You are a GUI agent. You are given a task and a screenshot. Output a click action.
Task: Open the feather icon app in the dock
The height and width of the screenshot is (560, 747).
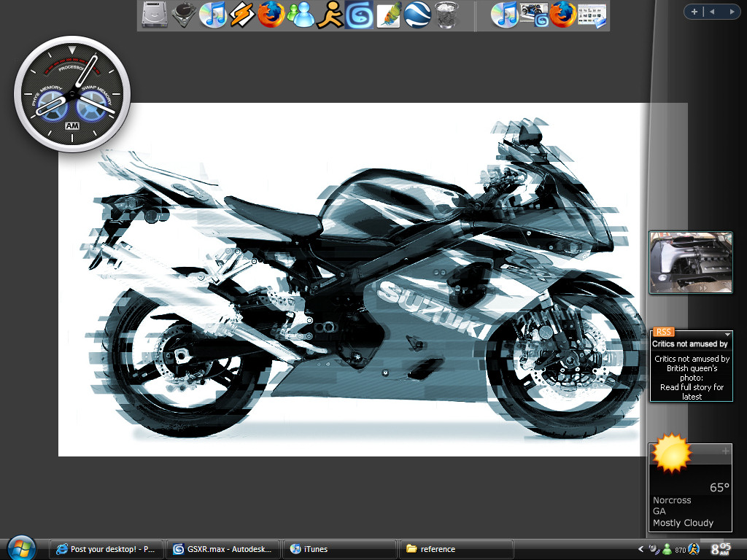[x=388, y=15]
